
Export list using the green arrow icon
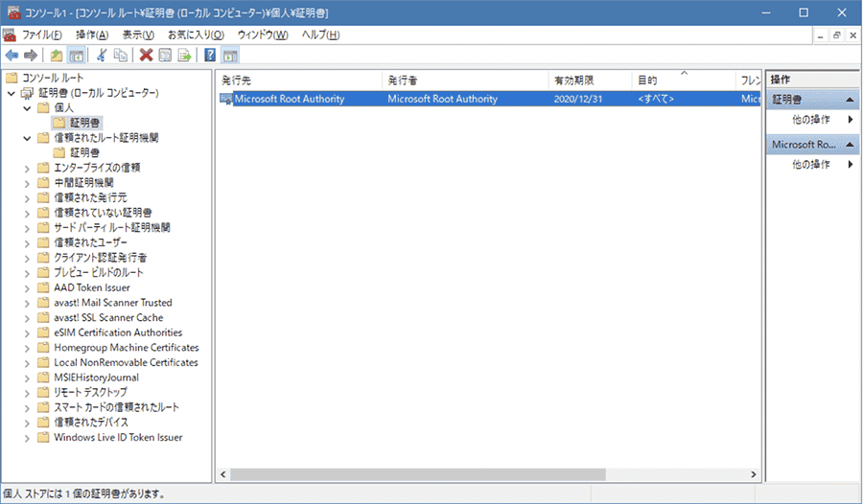(x=184, y=55)
